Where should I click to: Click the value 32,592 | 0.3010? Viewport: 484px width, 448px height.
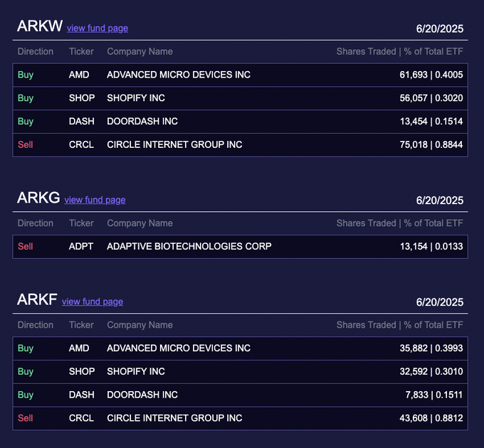431,371
